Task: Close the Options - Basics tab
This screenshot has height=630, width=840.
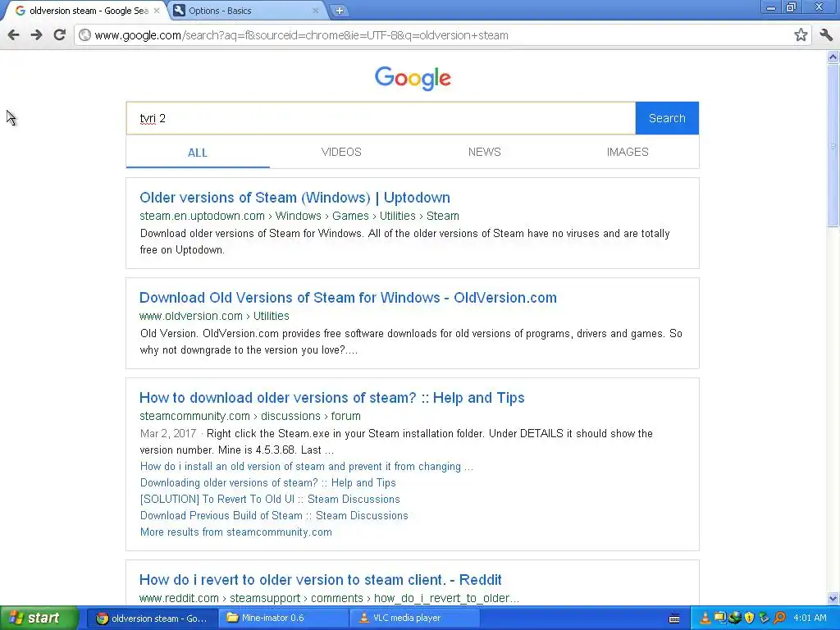Action: (x=316, y=11)
